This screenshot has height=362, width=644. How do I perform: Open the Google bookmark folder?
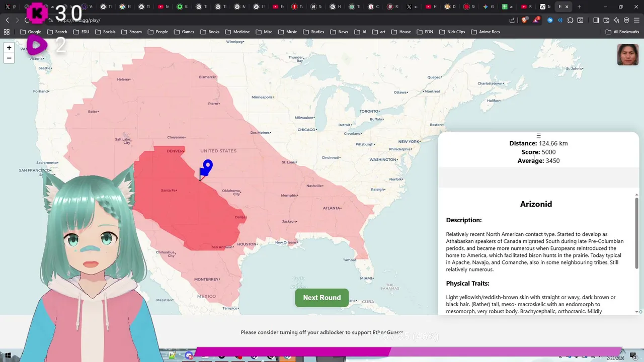31,32
